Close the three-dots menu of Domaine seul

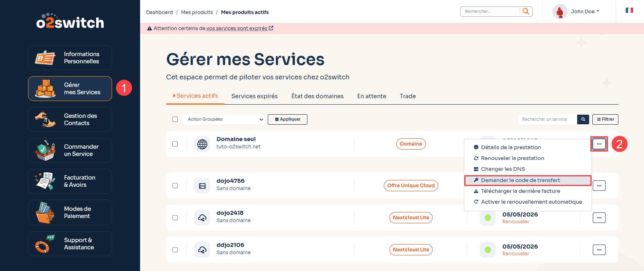[x=599, y=144]
